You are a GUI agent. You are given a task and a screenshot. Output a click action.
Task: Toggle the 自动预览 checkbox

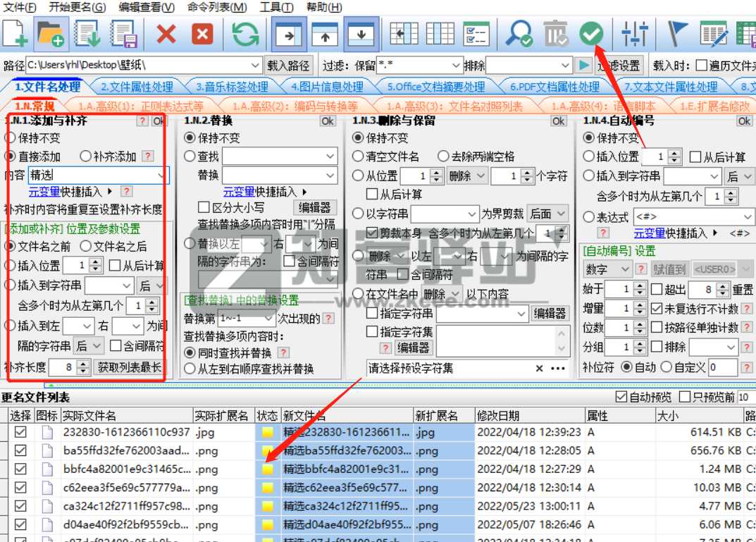point(622,398)
